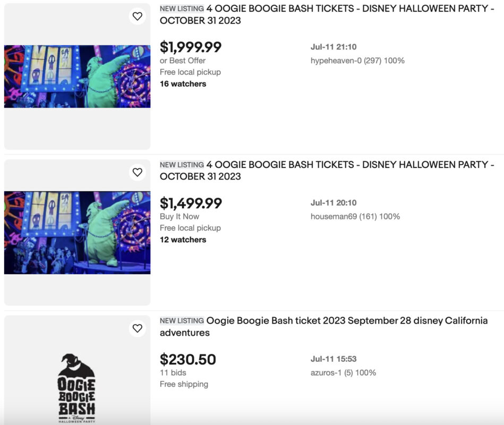
Task: Click the "or Best Offer" text
Action: (x=183, y=61)
